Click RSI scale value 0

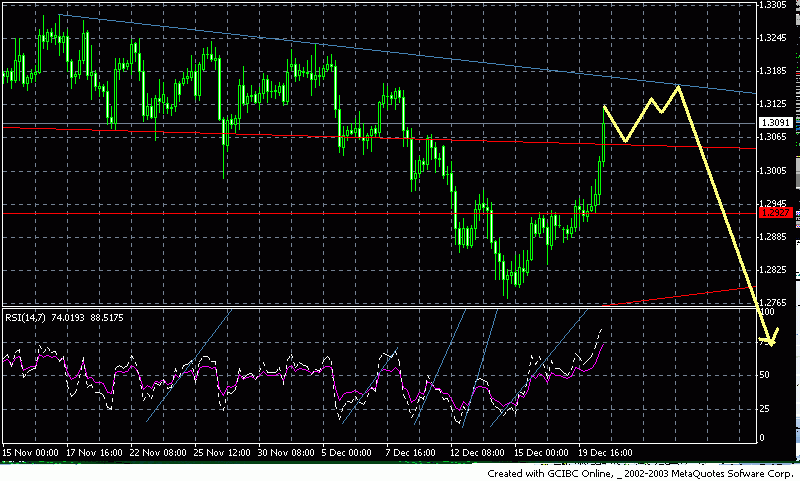[762, 438]
